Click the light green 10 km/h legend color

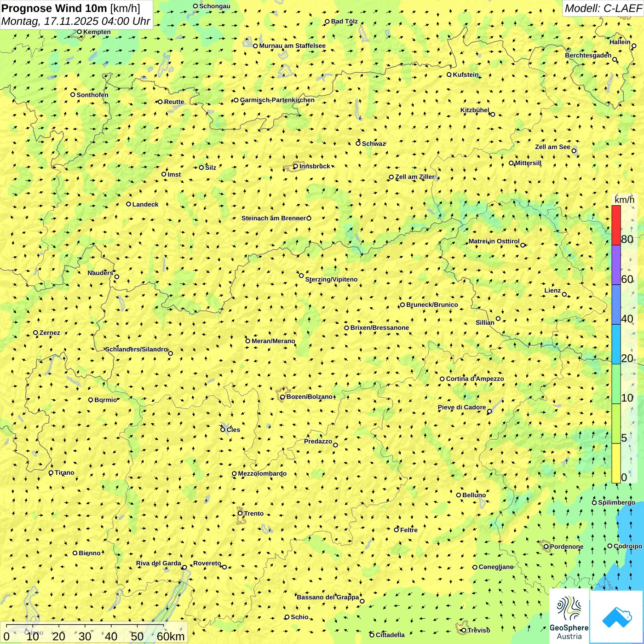616,384
